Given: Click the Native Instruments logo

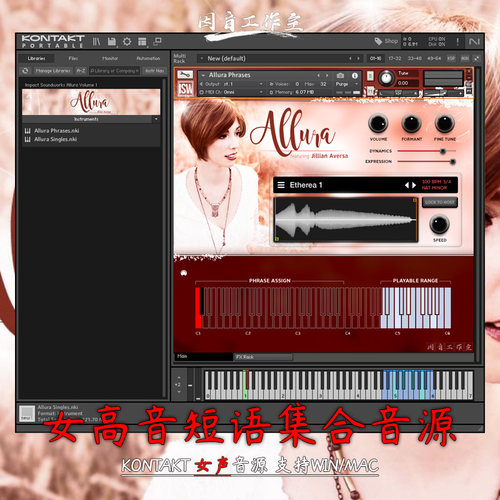Looking at the screenshot, I should pyautogui.click(x=474, y=41).
